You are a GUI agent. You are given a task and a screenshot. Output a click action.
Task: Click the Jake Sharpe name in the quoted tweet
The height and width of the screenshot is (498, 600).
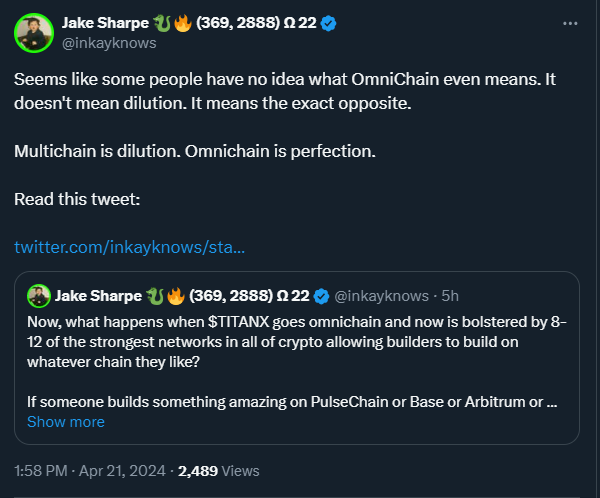point(98,295)
